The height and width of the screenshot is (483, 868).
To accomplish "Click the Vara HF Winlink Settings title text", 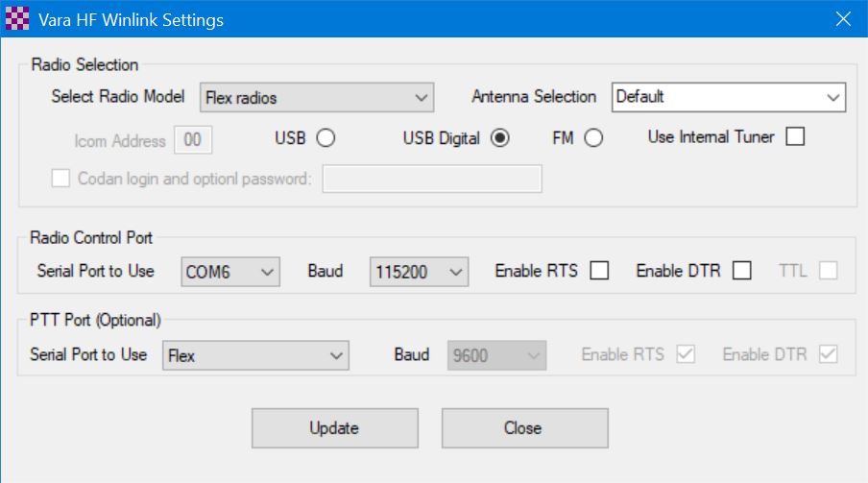I will pos(132,20).
